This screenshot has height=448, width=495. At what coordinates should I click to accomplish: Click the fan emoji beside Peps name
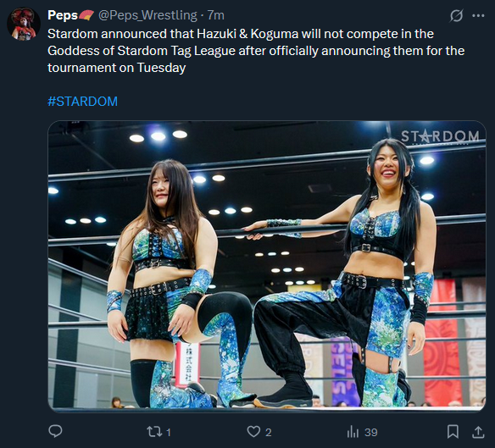pyautogui.click(x=86, y=15)
